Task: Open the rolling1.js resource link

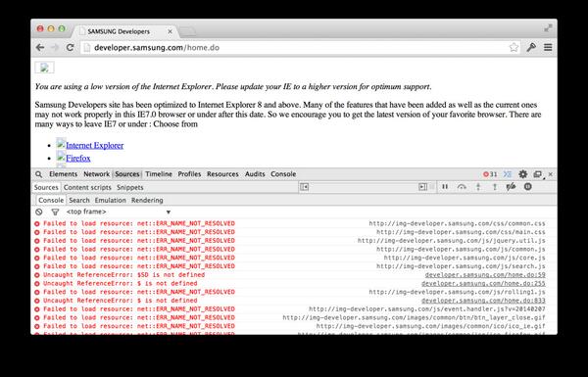Action: [x=457, y=292]
